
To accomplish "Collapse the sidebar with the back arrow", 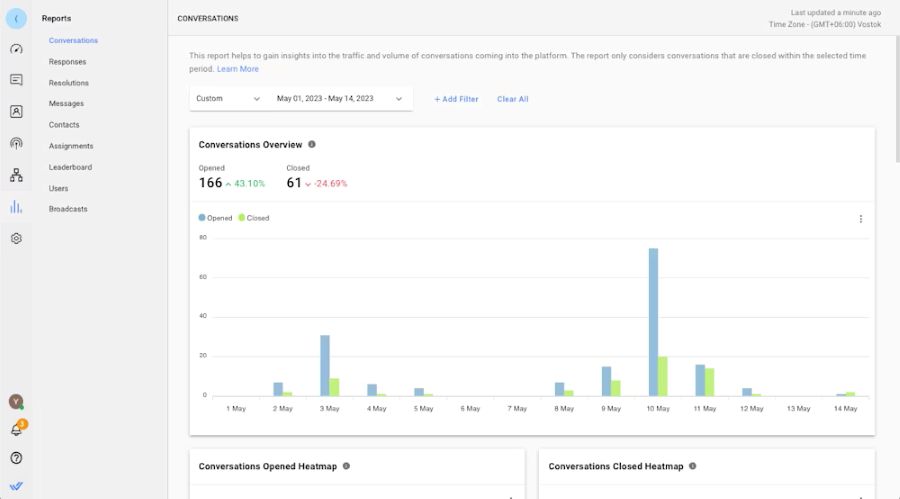I will 16,18.
